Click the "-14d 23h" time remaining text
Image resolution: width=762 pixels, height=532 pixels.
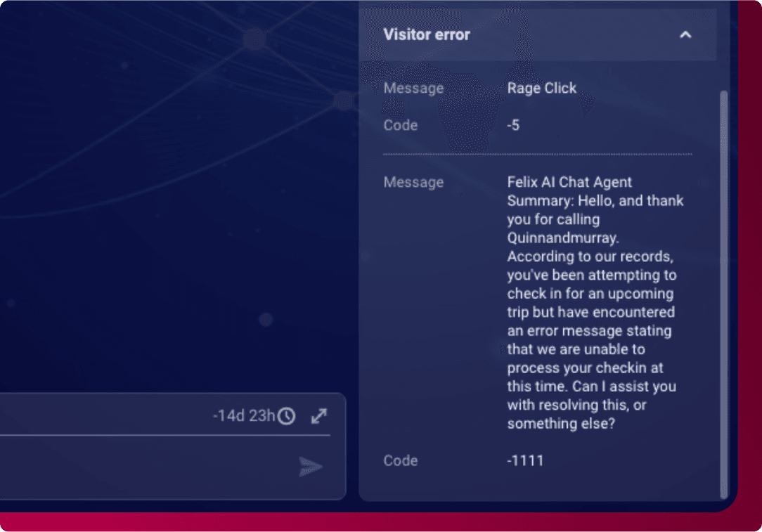tap(244, 416)
